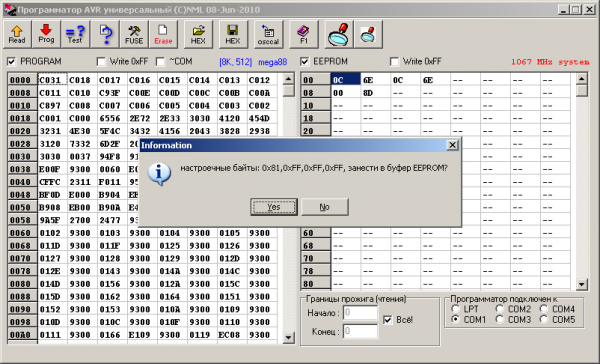This screenshot has height=364, width=600.
Task: Open a HEX file via folder icon
Action: pyautogui.click(x=198, y=34)
